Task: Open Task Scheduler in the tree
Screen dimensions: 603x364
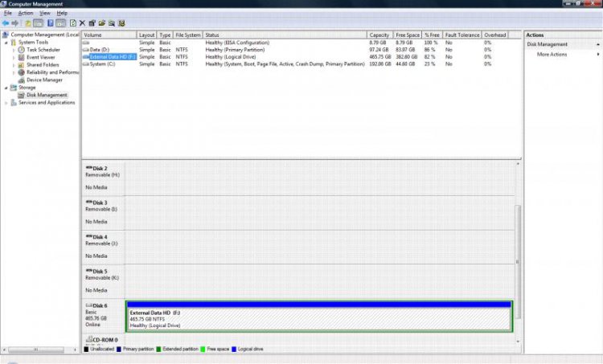Action: tap(43, 50)
